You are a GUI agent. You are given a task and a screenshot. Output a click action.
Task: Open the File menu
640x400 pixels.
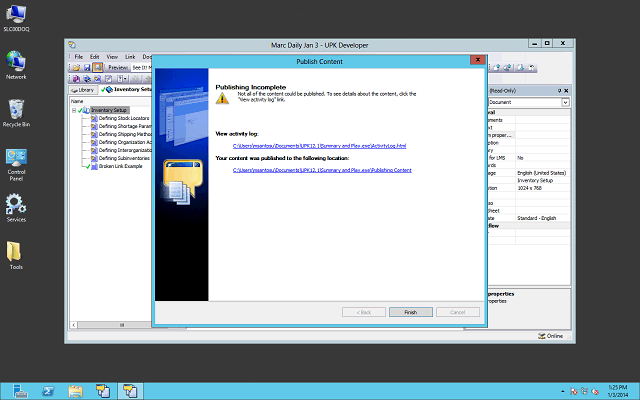pos(78,57)
